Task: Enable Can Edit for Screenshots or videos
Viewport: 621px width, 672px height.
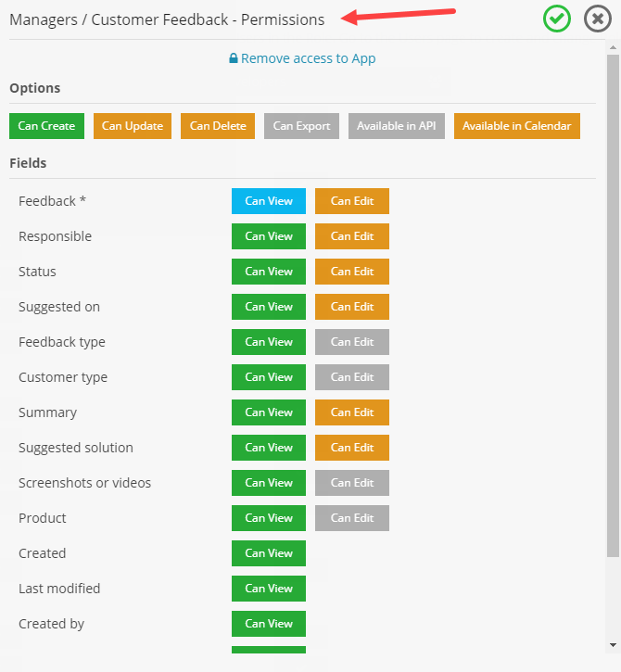Action: tap(352, 483)
